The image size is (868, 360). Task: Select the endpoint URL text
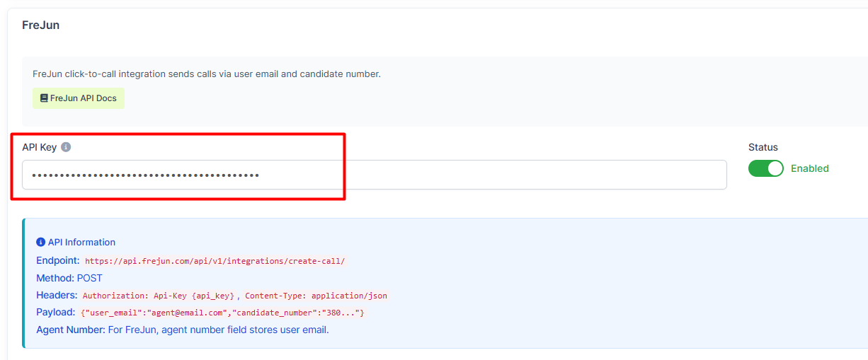(x=215, y=261)
